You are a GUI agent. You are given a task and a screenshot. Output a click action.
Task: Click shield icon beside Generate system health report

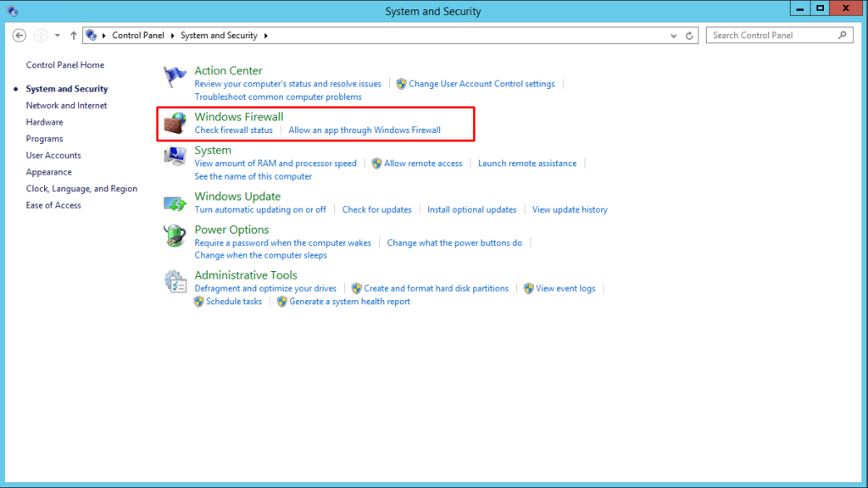point(281,302)
